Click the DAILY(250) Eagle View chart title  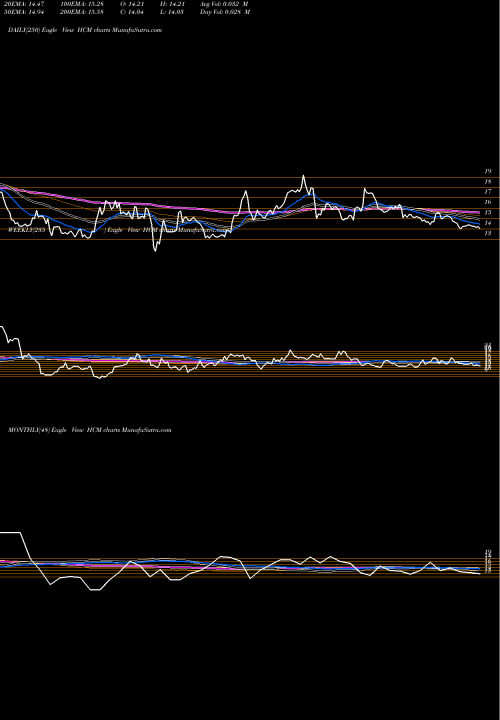85,30
